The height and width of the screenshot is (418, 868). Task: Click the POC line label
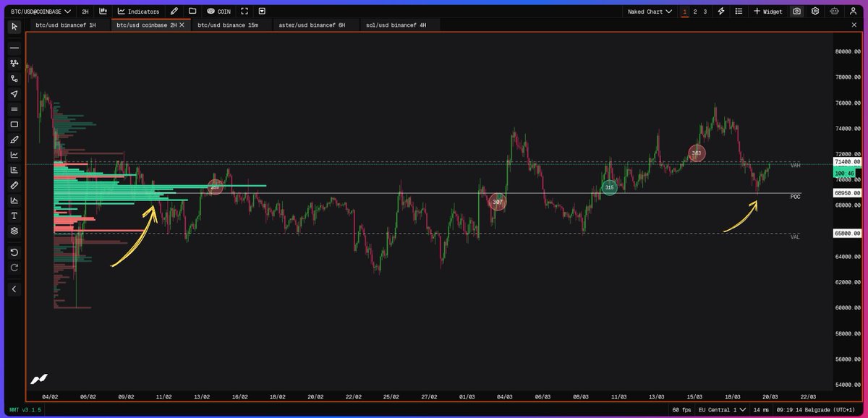coord(796,197)
